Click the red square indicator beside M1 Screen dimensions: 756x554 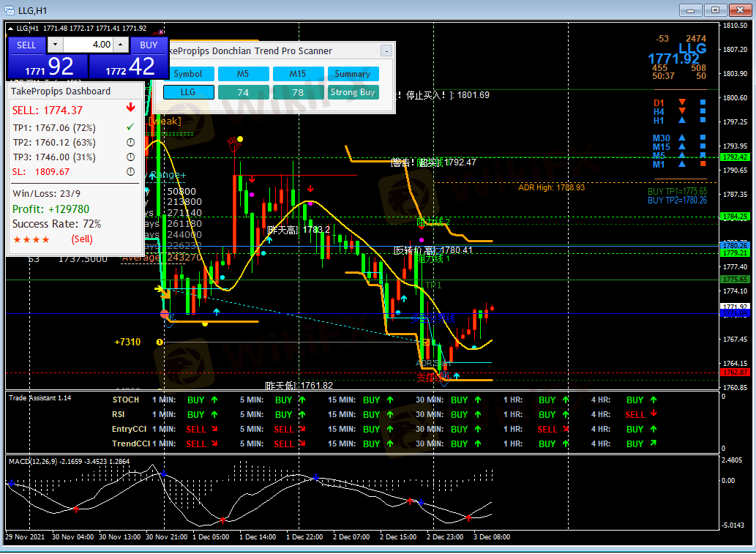click(703, 164)
